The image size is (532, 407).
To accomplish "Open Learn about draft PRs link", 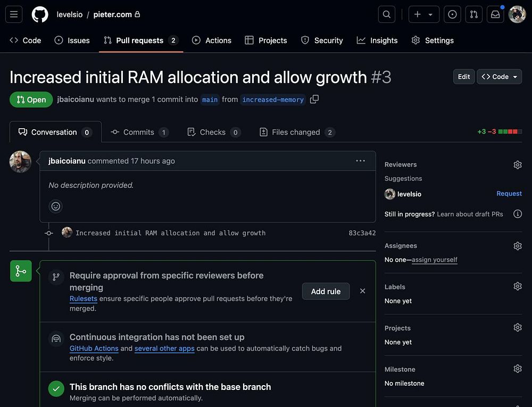I will point(470,214).
